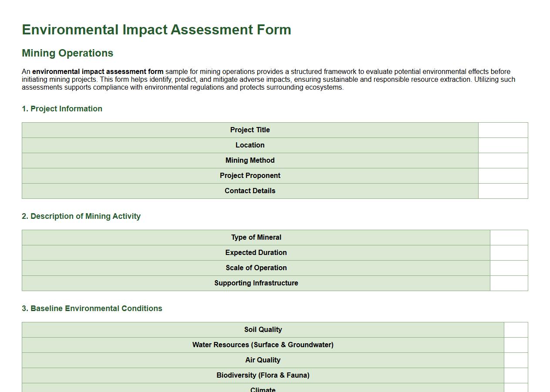Click the Project Proponent input field
The width and height of the screenshot is (550, 392).
[x=503, y=175]
